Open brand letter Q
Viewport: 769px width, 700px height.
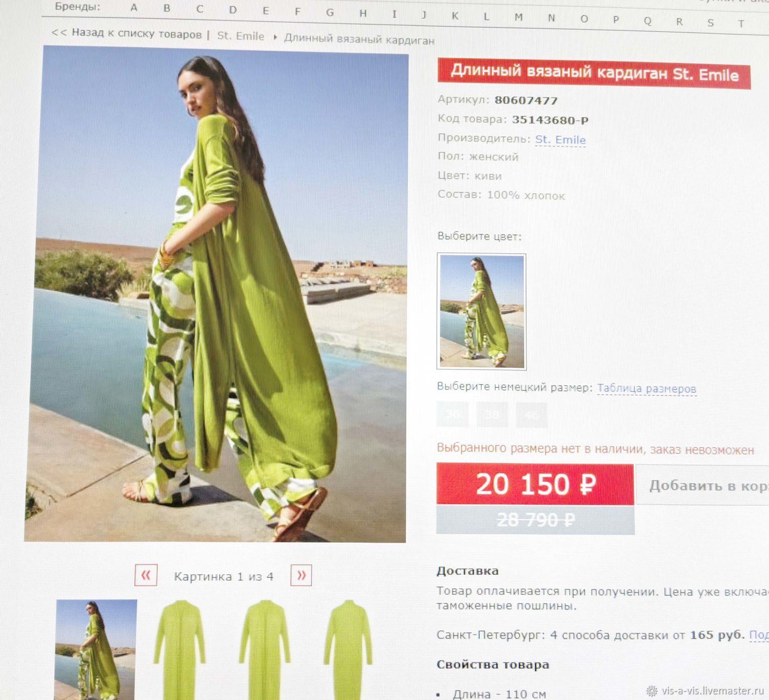click(x=648, y=21)
